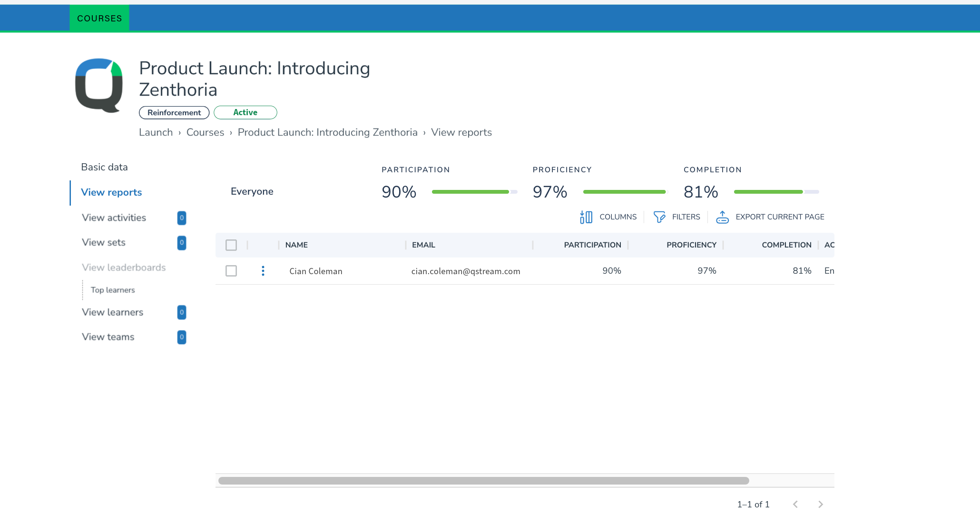The width and height of the screenshot is (980, 515).
Task: Click the horizontal table scrollbar
Action: [484, 481]
